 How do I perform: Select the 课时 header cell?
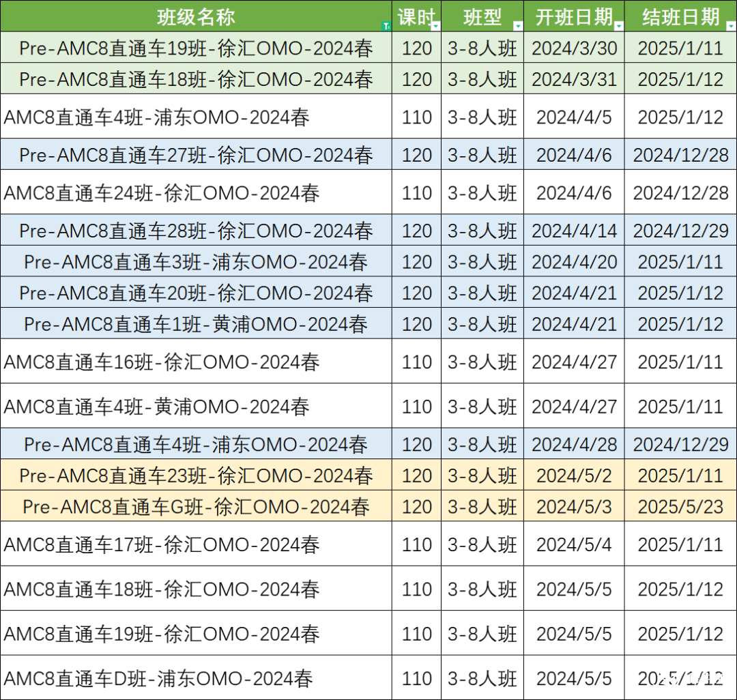[x=416, y=16]
